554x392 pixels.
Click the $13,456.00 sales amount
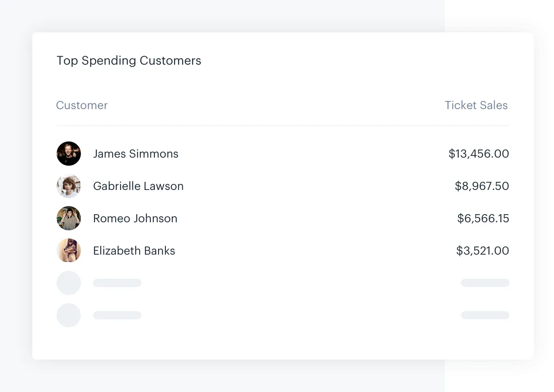coord(479,154)
